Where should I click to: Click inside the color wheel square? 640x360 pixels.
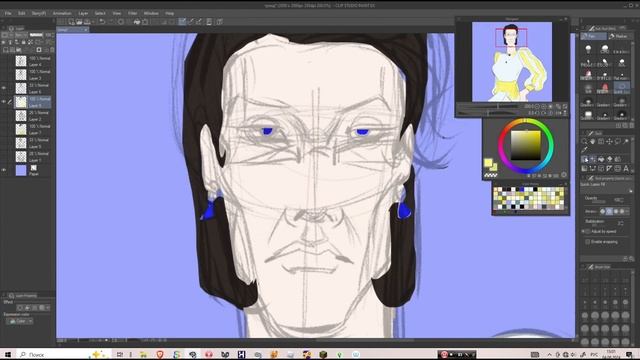(526, 145)
